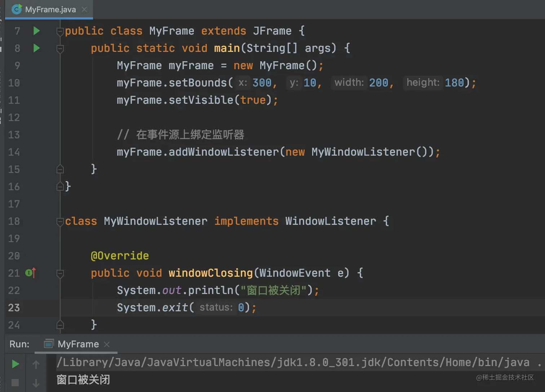Click the main method name on line 8
The width and height of the screenshot is (545, 392).
[x=227, y=48]
